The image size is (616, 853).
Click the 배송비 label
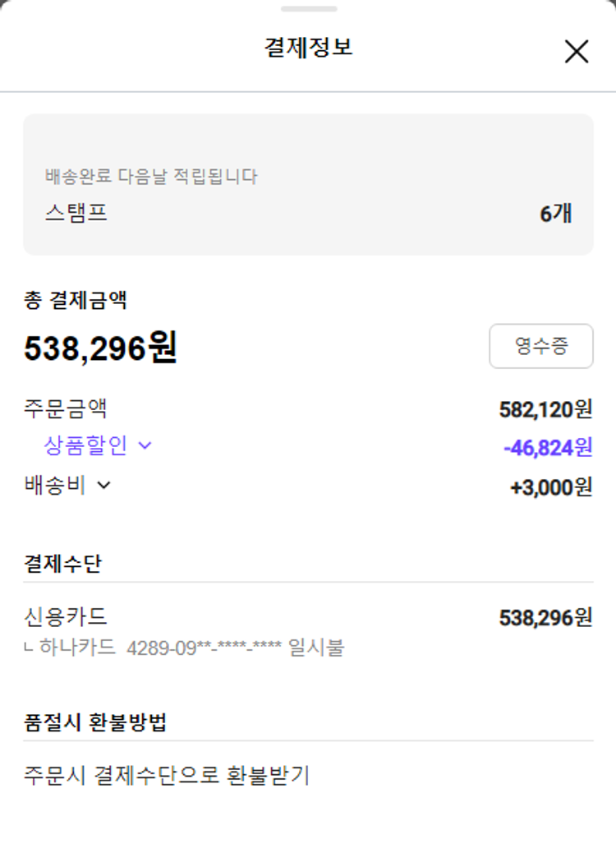click(55, 485)
